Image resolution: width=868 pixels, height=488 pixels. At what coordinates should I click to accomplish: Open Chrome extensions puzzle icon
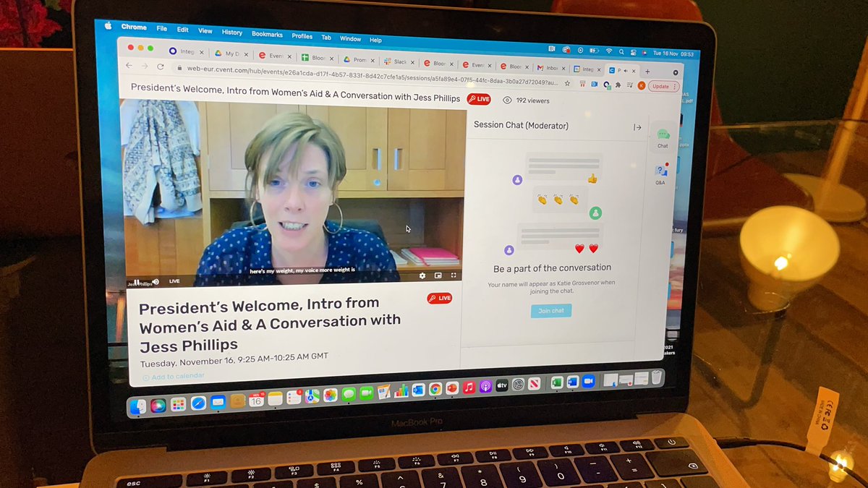pos(618,85)
